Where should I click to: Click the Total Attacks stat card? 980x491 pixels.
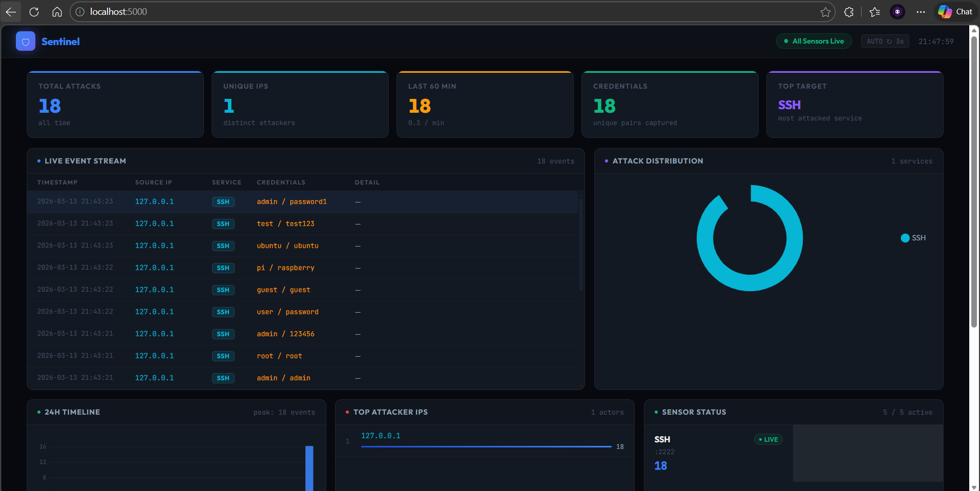pos(115,105)
